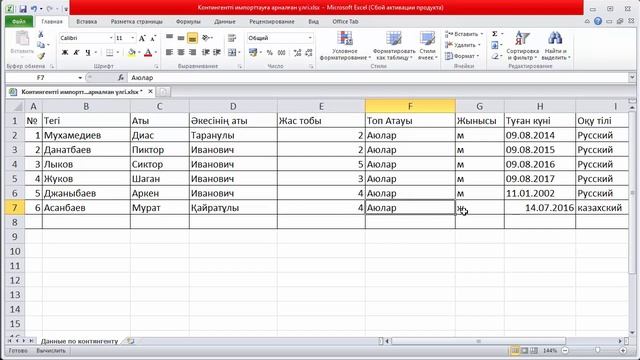
Task: Switch to the Формулы tab
Action: pyautogui.click(x=188, y=22)
